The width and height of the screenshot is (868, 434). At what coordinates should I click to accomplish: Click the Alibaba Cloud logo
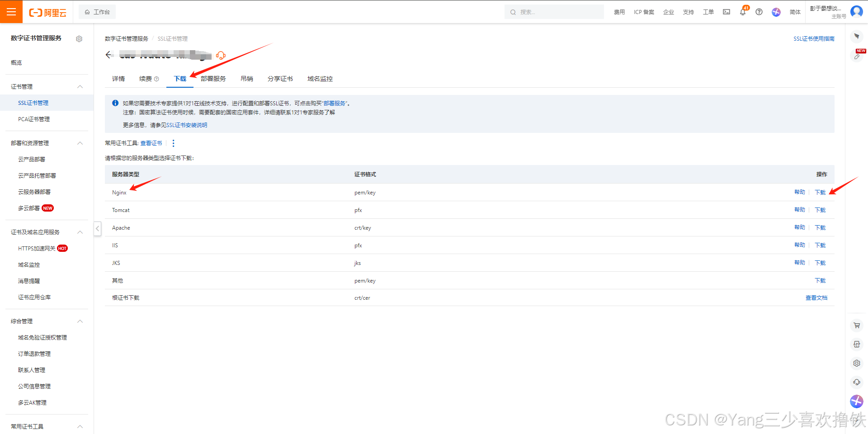47,12
